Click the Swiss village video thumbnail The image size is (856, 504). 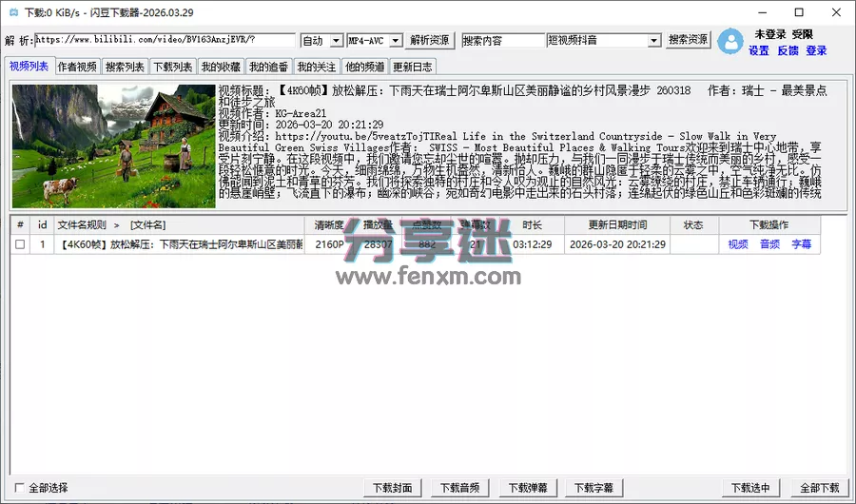(x=113, y=145)
